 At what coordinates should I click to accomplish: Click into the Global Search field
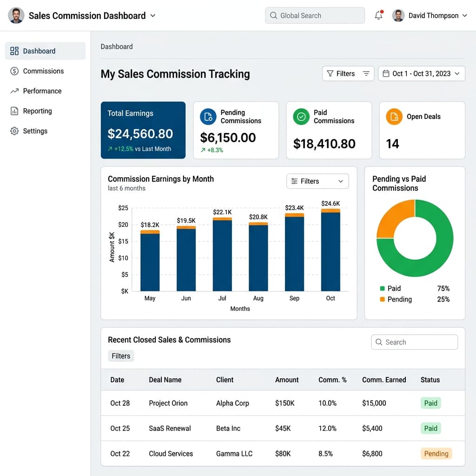315,15
